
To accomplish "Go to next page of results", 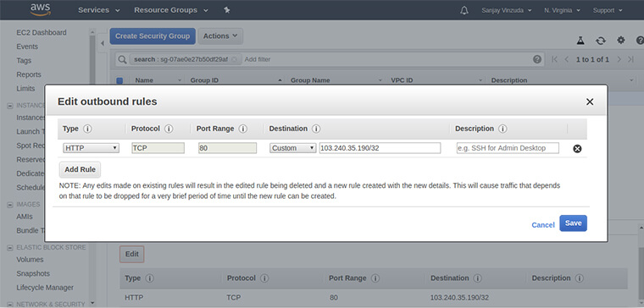I will pos(619,59).
